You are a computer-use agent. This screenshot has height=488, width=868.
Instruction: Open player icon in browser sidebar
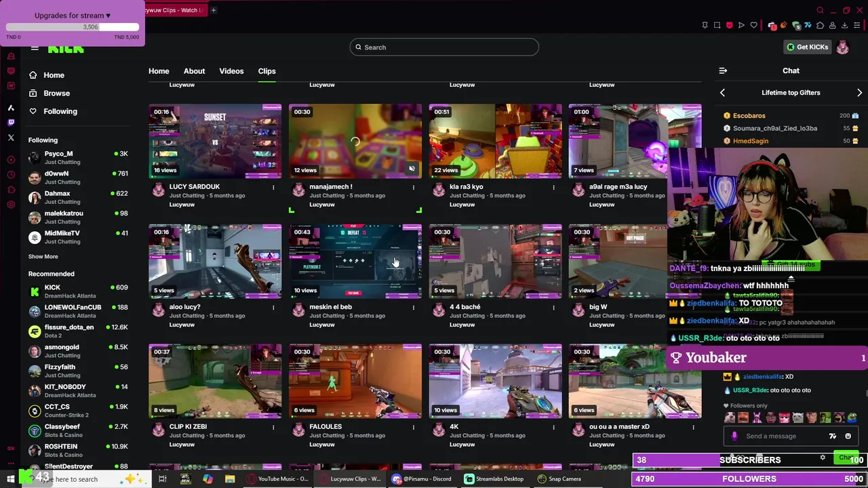tap(11, 160)
